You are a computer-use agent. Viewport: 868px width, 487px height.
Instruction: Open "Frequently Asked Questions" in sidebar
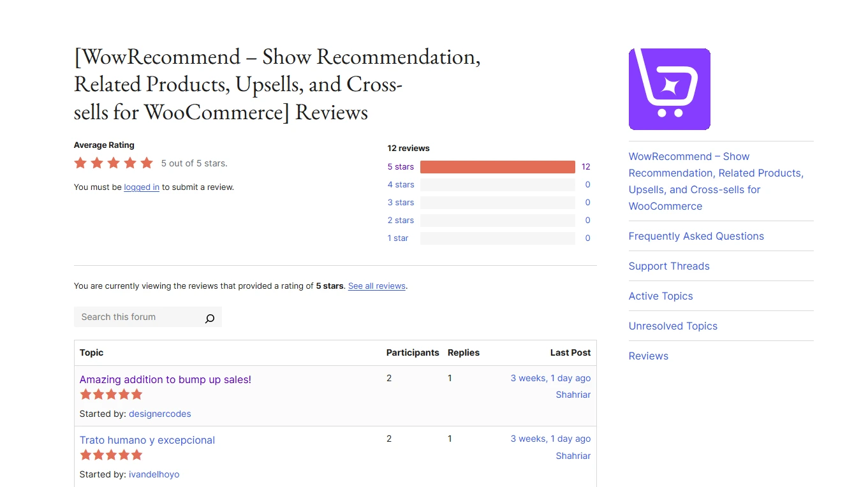(696, 236)
